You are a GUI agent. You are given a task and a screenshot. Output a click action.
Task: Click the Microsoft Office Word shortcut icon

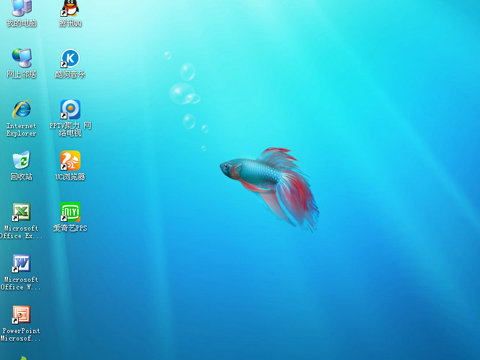click(x=21, y=263)
